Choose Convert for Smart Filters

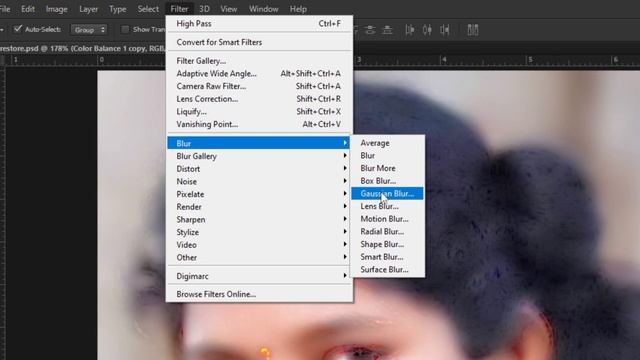click(259, 42)
